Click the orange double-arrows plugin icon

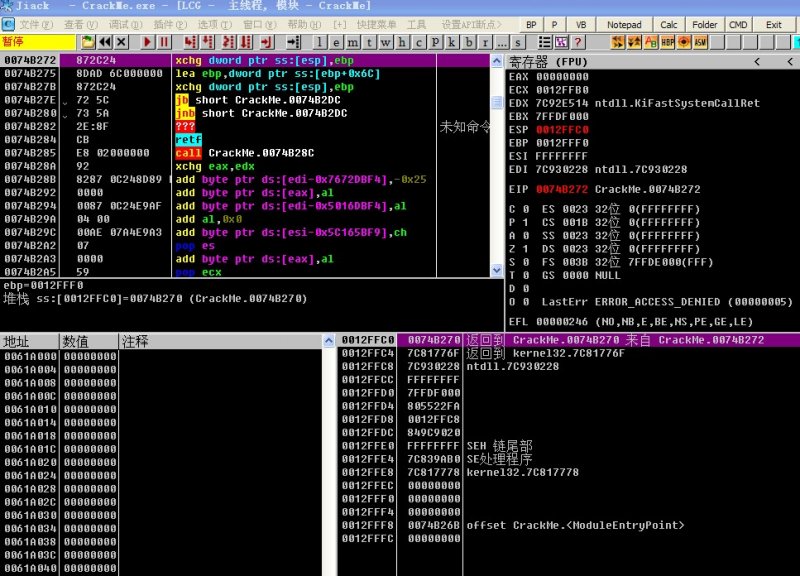[617, 42]
